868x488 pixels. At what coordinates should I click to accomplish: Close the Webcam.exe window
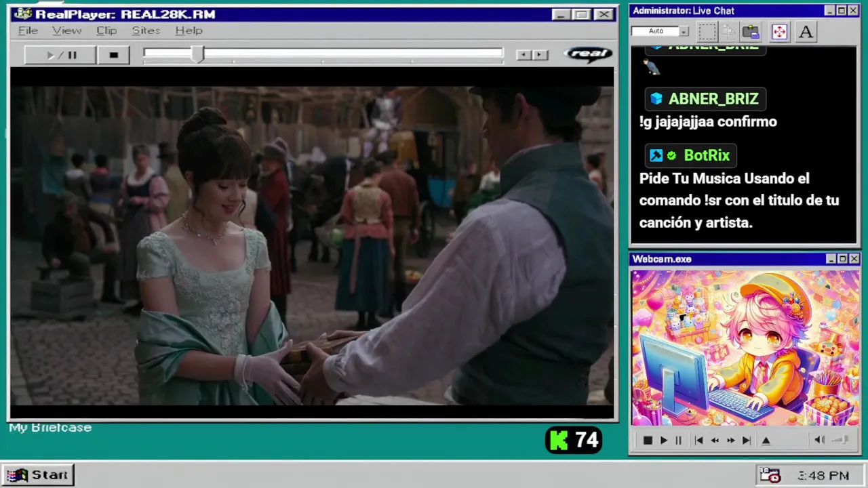854,259
